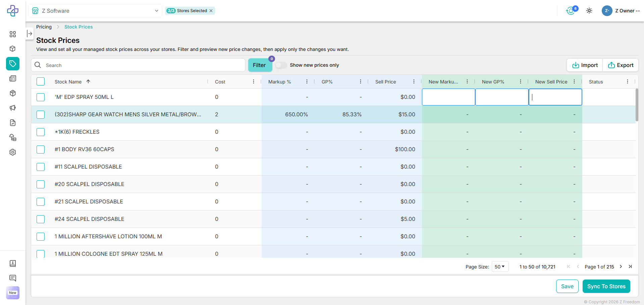The width and height of the screenshot is (644, 305).
Task: Expand the collapsed sidebar arrow
Action: tap(30, 34)
